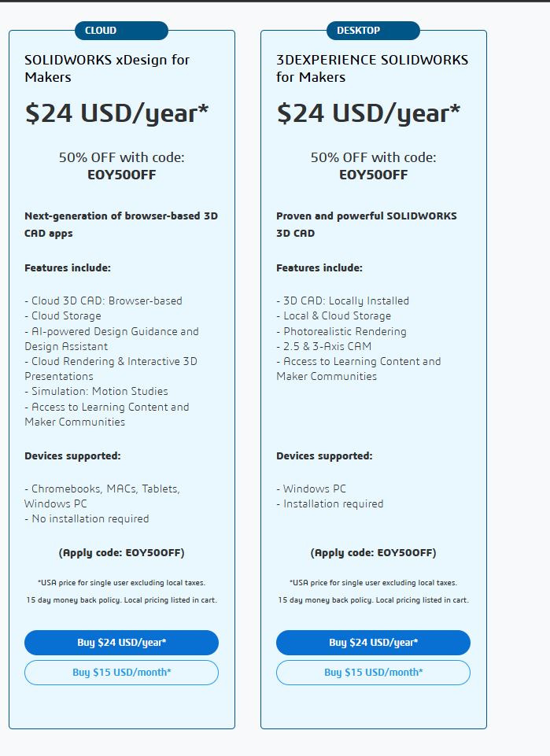Screen dimensions: 550x756
Task: Click the Simulation: Motion Studies feature
Action: point(96,391)
